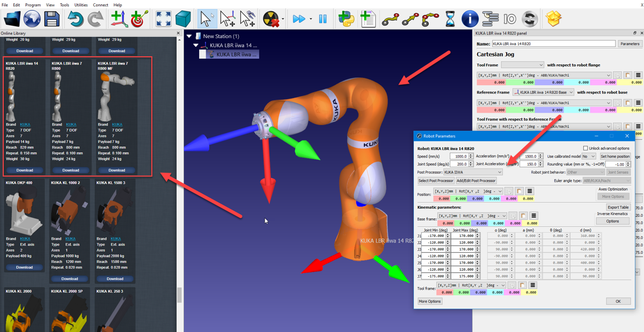
Task: Collapse the New Station tree node
Action: (x=189, y=36)
